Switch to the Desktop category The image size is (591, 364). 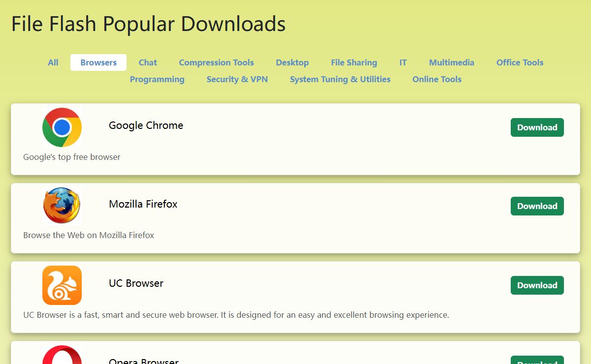point(292,62)
